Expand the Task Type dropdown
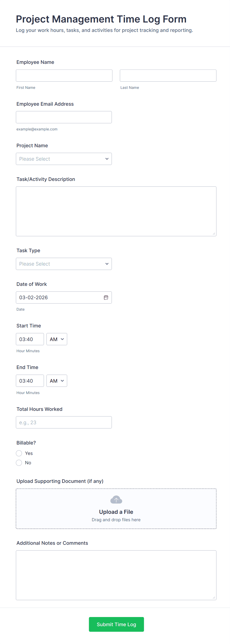Viewport: 230px width, 644px height. click(64, 264)
